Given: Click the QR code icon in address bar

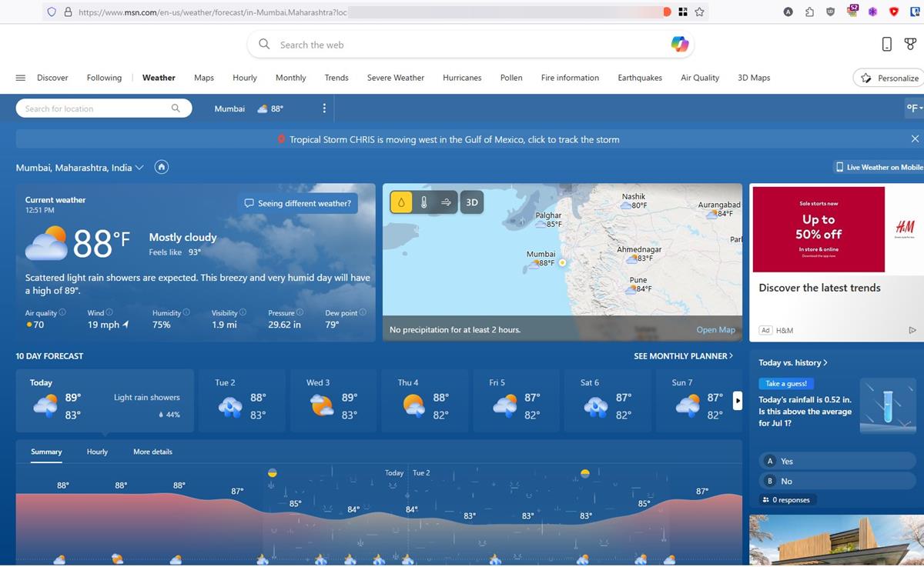Looking at the screenshot, I should coord(683,12).
